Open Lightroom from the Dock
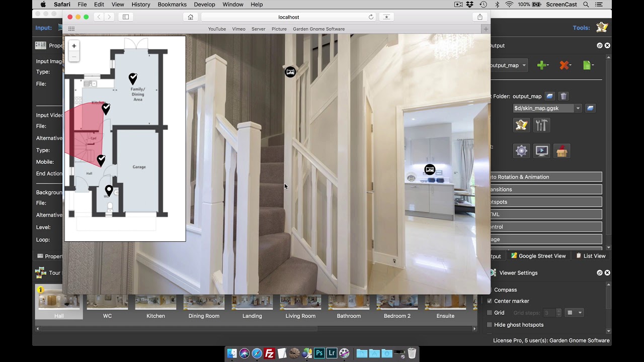 (332, 353)
